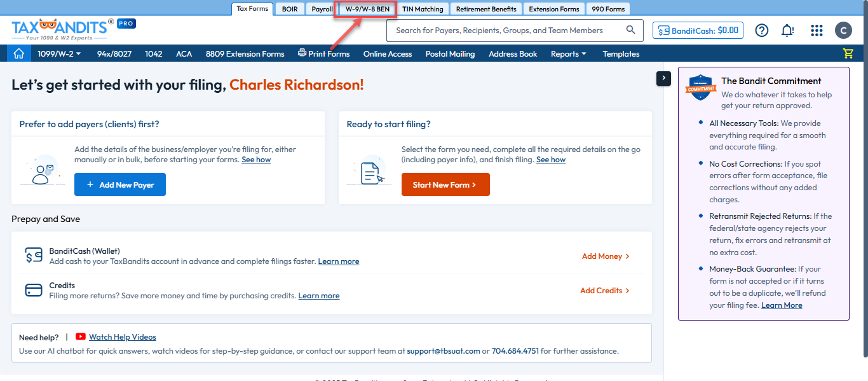Open Watch Help Videos link
868x381 pixels.
click(x=123, y=337)
